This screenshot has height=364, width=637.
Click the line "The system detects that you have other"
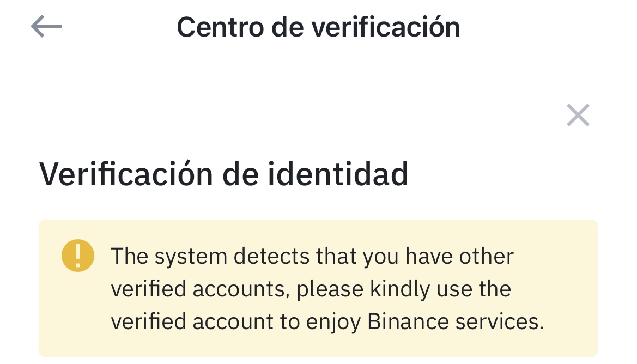[312, 256]
